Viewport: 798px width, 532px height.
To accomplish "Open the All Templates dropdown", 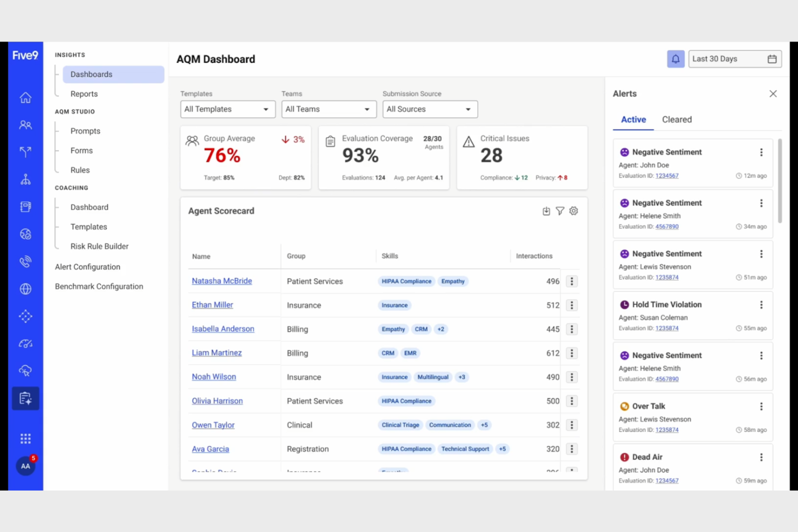I will coord(228,109).
